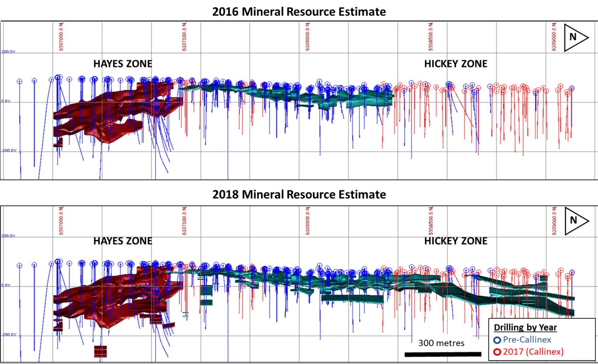Click the small red block below Hayes 2018 body
Screen dimensions: 598x364
pyautogui.click(x=100, y=352)
